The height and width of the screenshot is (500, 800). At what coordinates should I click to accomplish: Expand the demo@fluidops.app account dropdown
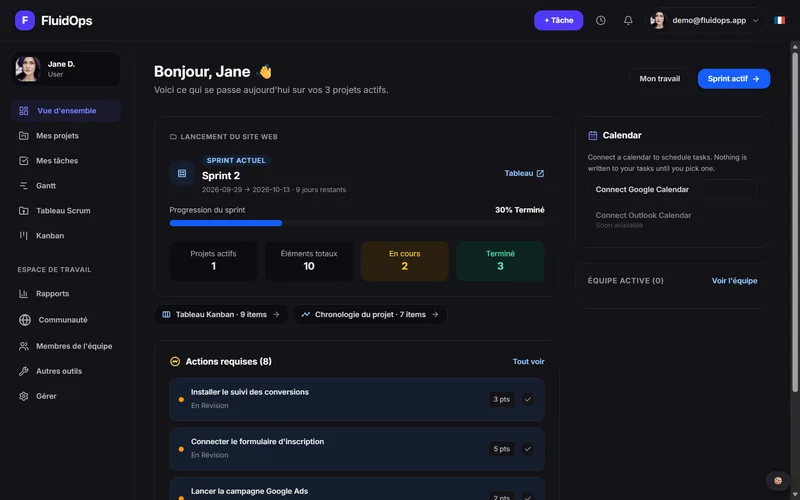pyautogui.click(x=756, y=20)
